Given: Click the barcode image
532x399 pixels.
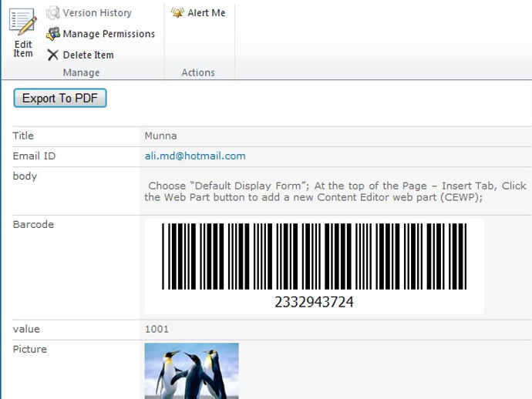Looking at the screenshot, I should [x=314, y=266].
